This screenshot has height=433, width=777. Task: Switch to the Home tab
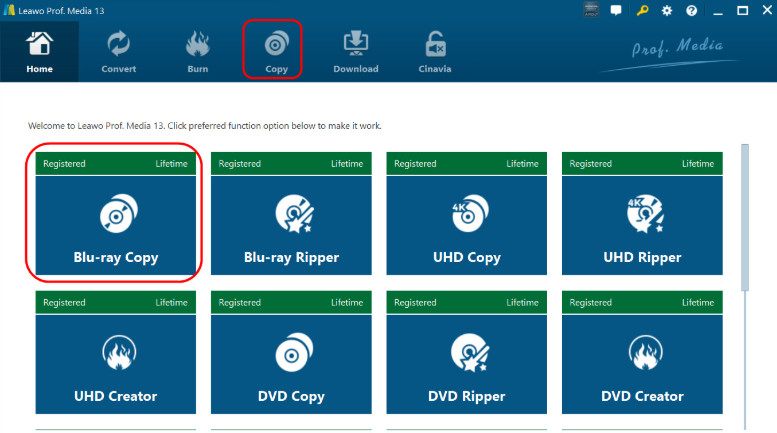[39, 52]
